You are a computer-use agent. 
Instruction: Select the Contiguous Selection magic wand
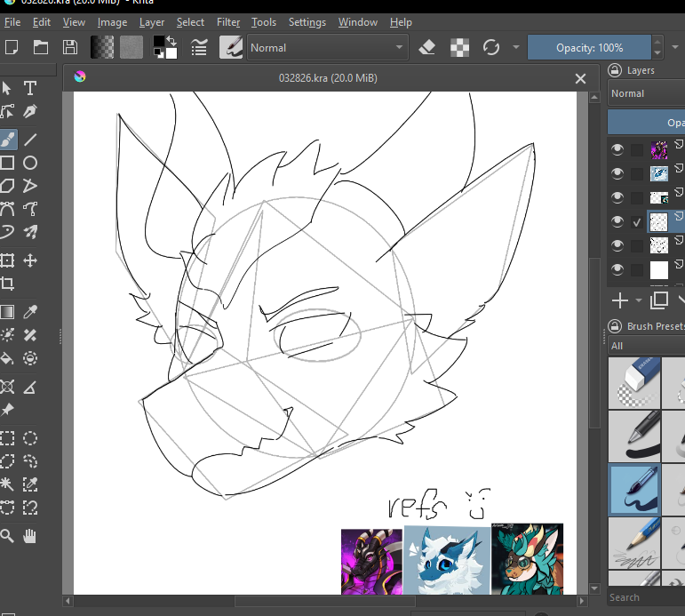click(x=7, y=484)
